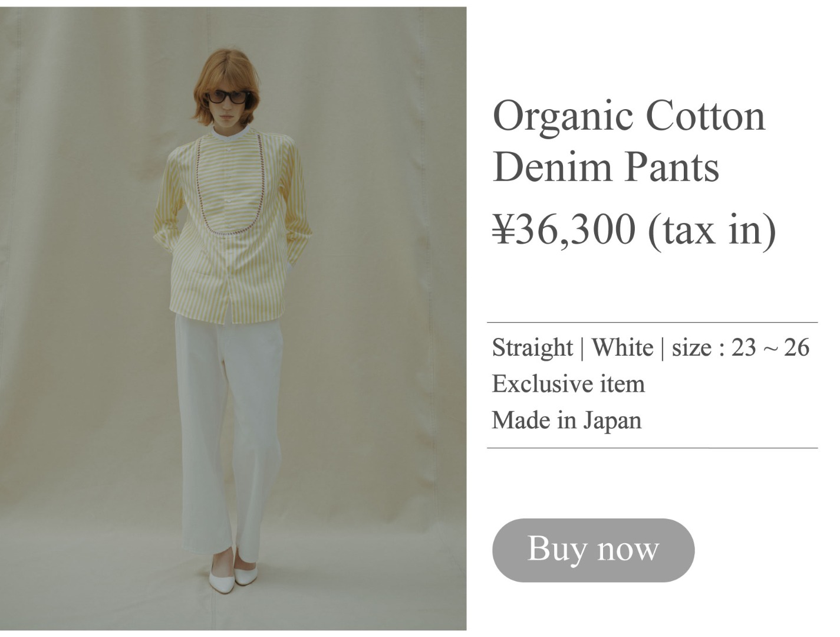Viewport: 840px width, 637px height.
Task: Click the Made in Japan text
Action: point(566,421)
